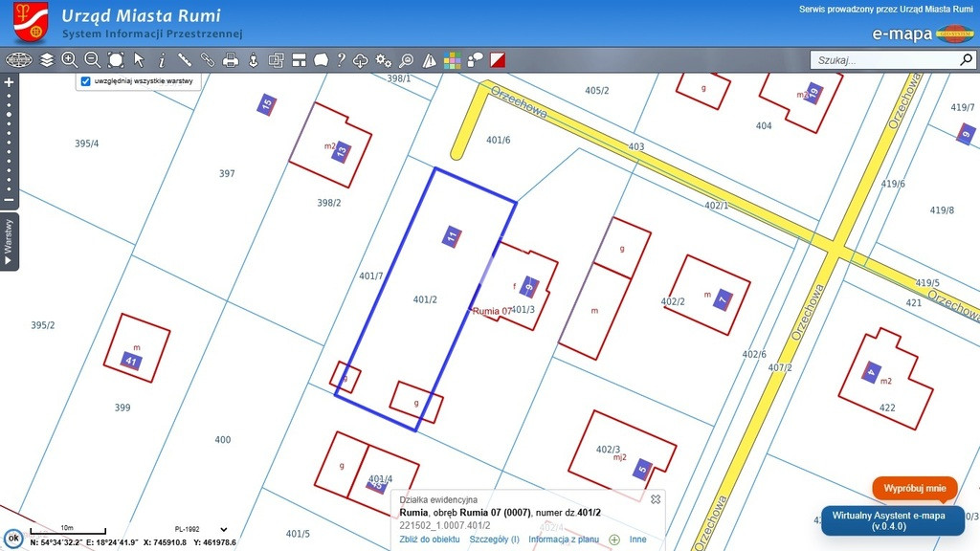Screen dimensions: 980x551
Task: Click the search magnifier in Szukaj field
Action: tap(967, 60)
